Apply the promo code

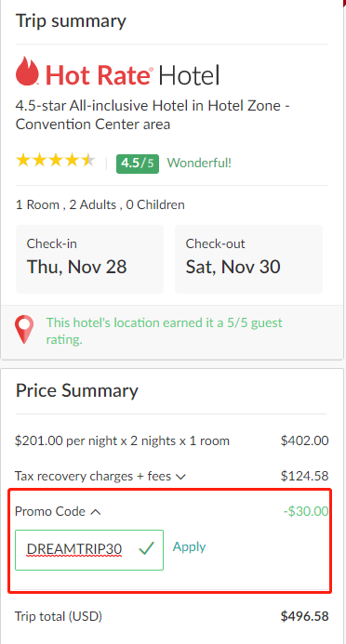pyautogui.click(x=189, y=546)
